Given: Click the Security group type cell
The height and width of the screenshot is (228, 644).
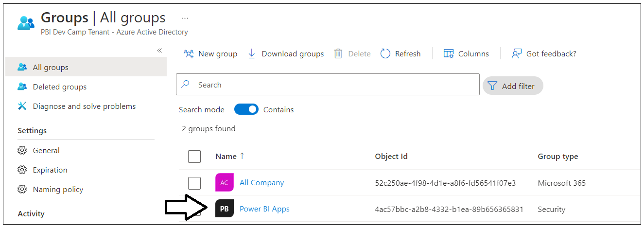Looking at the screenshot, I should (551, 210).
